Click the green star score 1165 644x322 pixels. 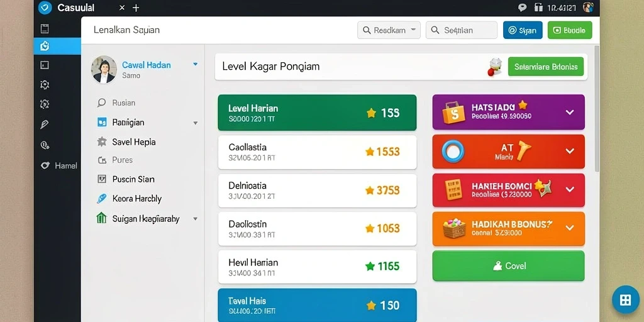pos(382,267)
